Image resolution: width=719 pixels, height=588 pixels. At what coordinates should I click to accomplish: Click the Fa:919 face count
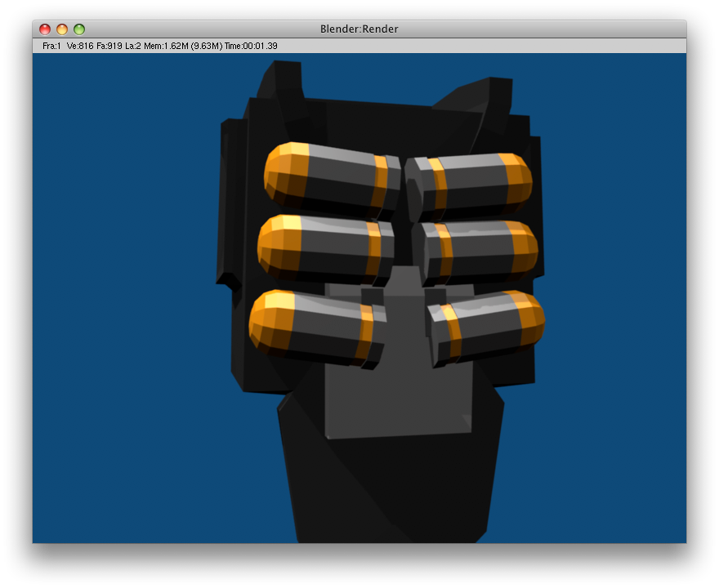pos(109,47)
